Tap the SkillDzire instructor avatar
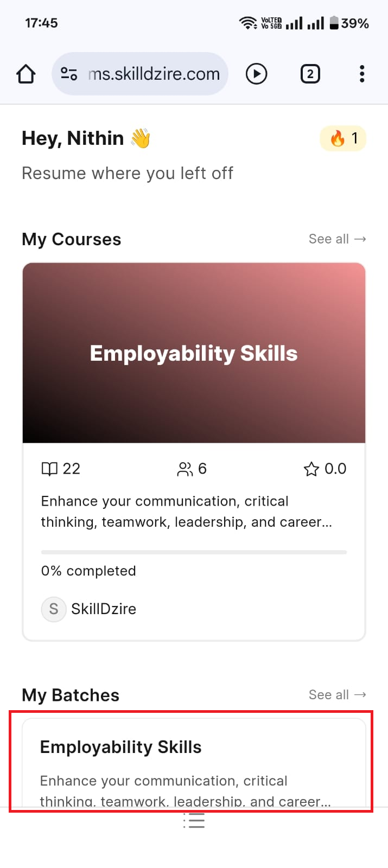Viewport: 388px width, 868px height. pos(54,609)
